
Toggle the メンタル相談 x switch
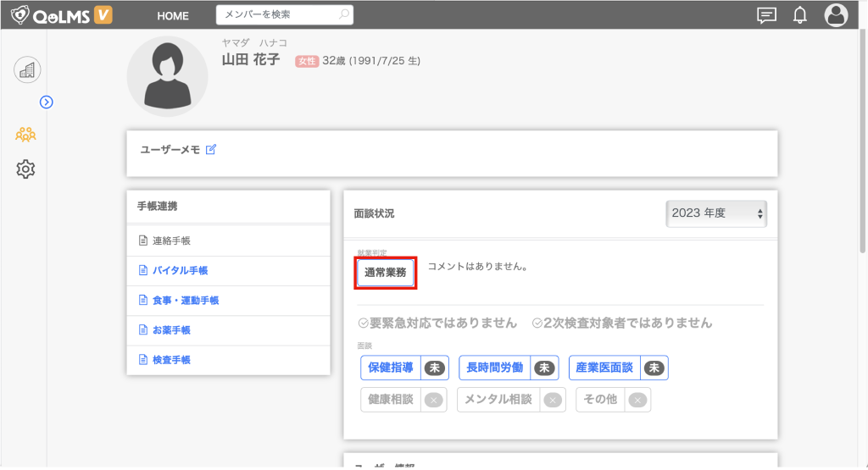(552, 400)
